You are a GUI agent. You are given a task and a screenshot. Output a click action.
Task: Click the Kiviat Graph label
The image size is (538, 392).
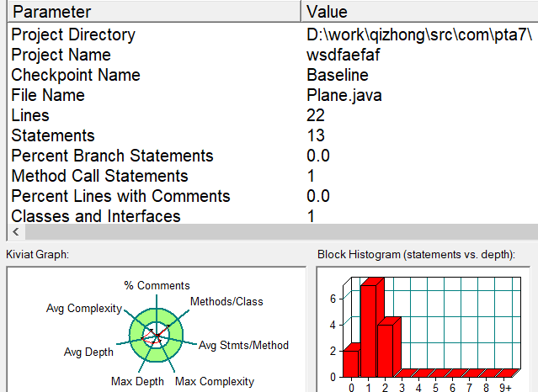[x=37, y=255]
